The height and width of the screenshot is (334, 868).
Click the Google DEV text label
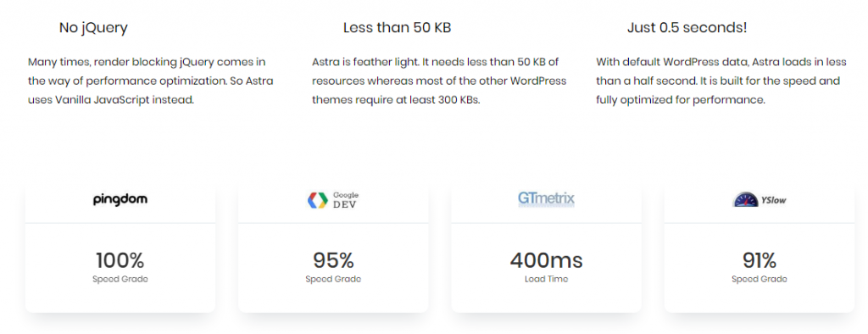click(x=346, y=199)
